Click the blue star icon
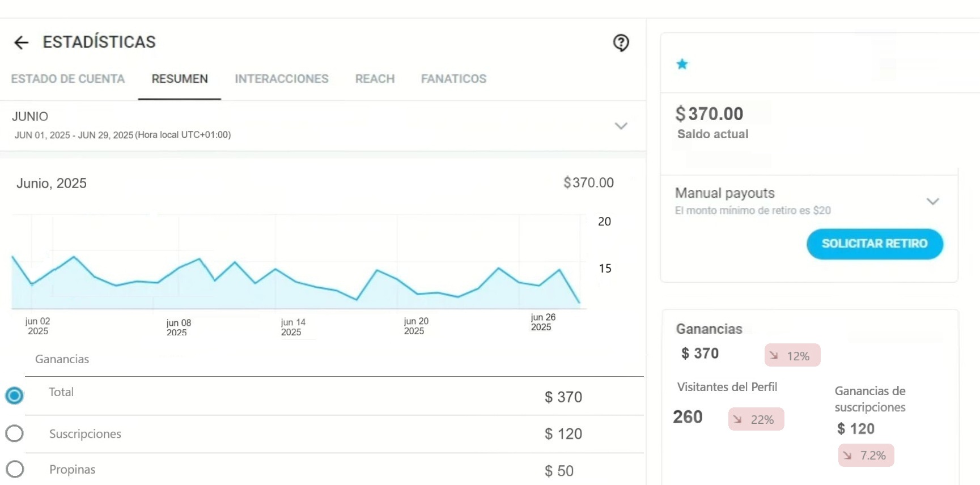 point(682,64)
